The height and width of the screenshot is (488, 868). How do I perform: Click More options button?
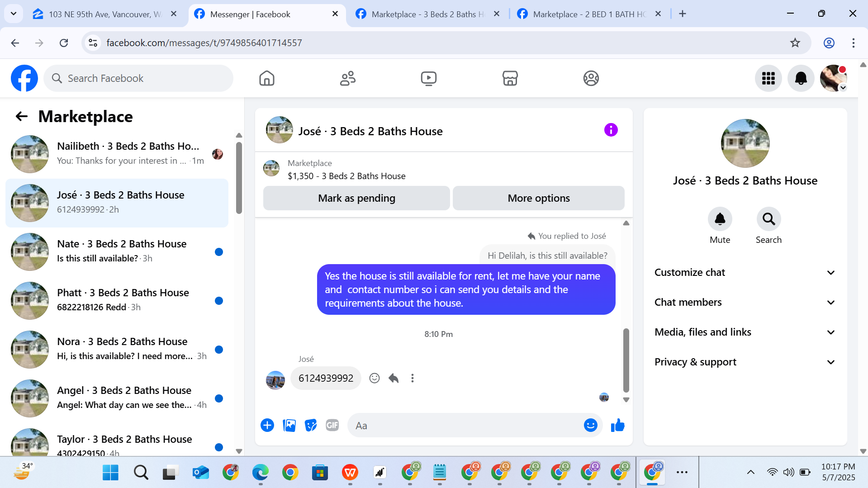click(538, 198)
